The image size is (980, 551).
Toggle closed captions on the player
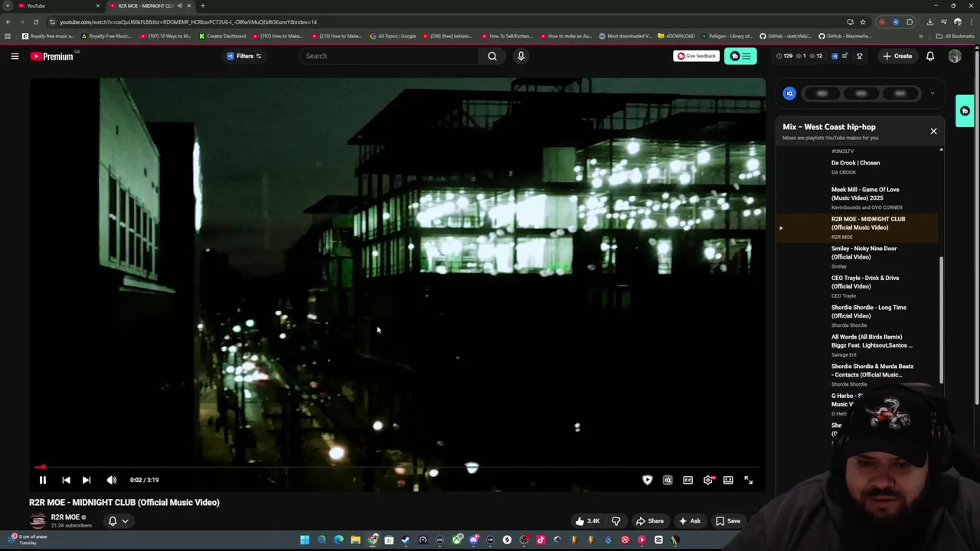click(688, 480)
